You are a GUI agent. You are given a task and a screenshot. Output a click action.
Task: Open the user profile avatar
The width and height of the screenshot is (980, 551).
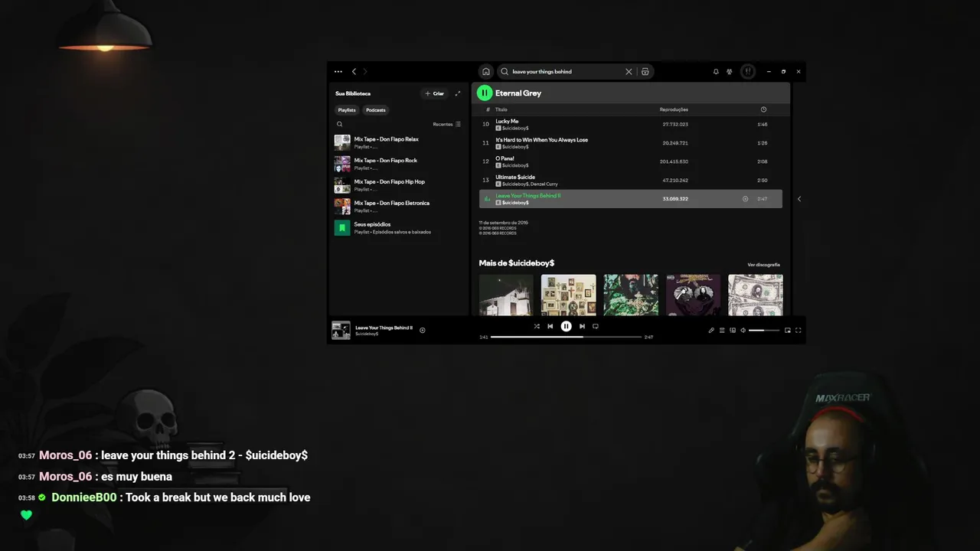click(x=748, y=71)
